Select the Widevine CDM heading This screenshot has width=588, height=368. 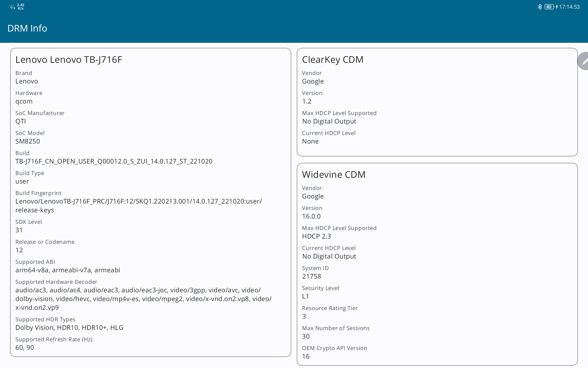[x=334, y=175]
